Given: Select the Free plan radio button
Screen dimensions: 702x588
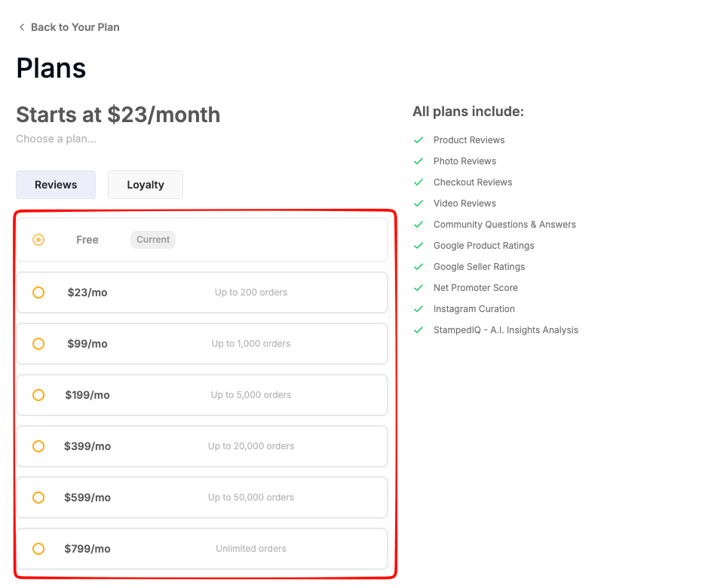Looking at the screenshot, I should click(x=38, y=240).
